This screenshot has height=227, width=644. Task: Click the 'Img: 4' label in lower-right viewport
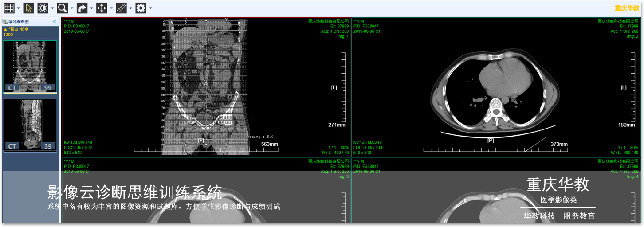coord(633,176)
